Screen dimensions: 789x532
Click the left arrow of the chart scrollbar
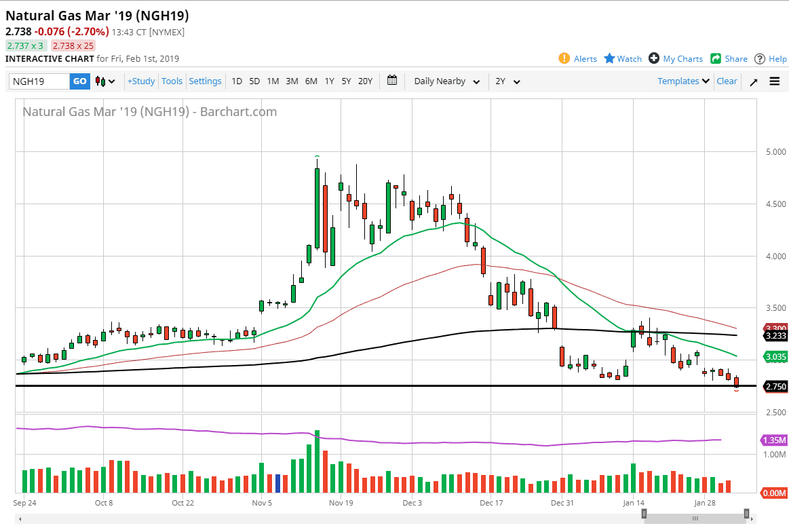20,519
